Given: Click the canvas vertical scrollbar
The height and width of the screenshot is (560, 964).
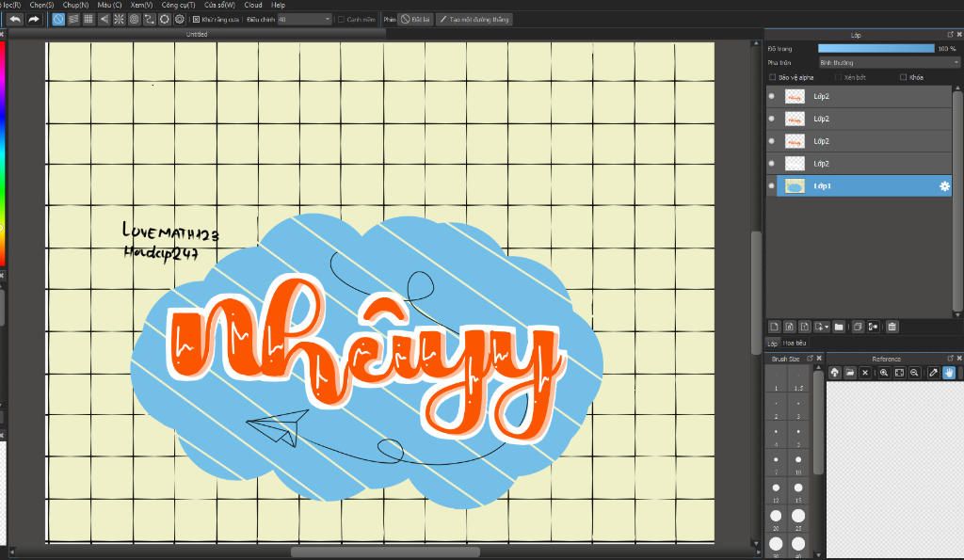Looking at the screenshot, I should coord(756,293).
